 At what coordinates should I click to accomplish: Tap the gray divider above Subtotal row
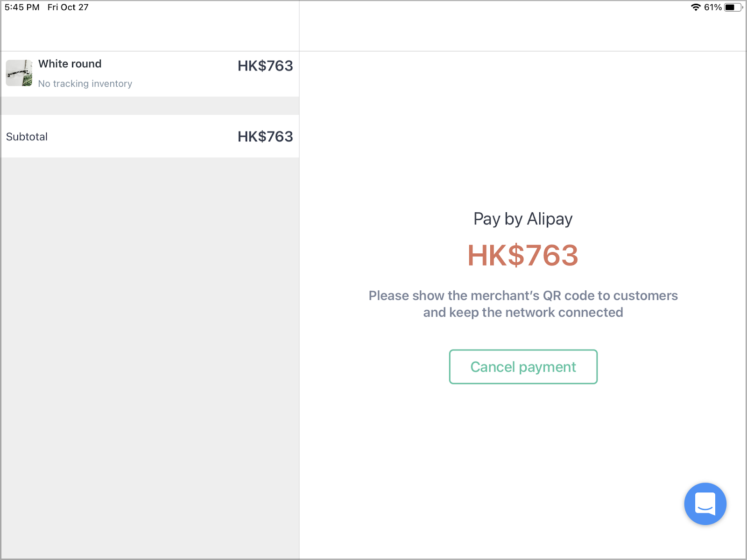click(150, 106)
